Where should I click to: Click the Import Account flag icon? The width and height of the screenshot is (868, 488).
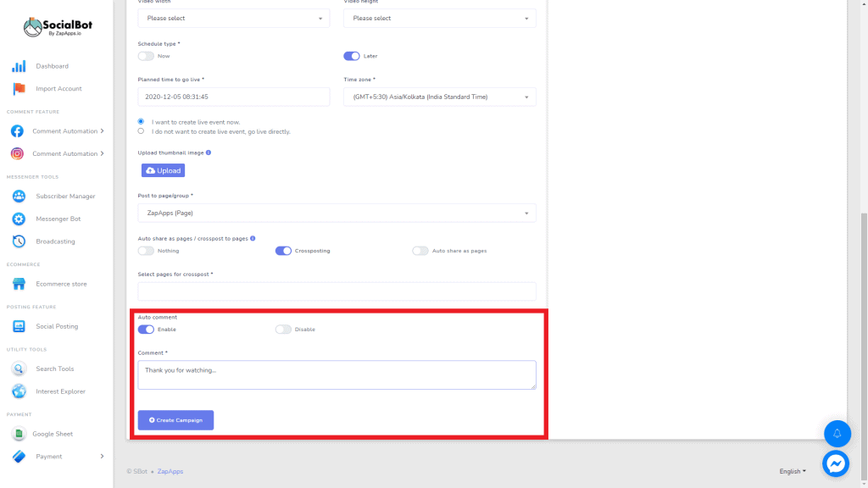pyautogui.click(x=19, y=88)
